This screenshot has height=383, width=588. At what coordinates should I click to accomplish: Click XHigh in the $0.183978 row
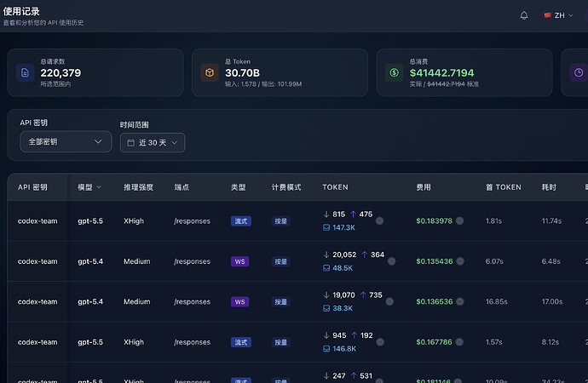pos(134,221)
